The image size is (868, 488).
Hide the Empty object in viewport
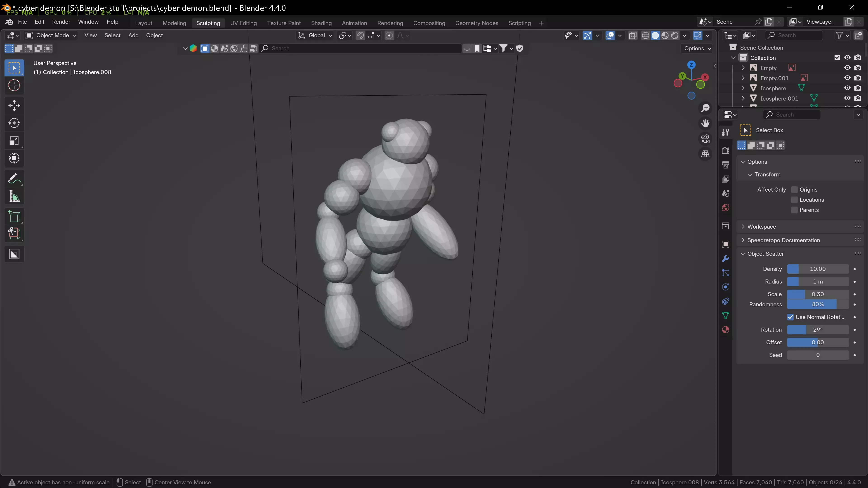click(847, 68)
